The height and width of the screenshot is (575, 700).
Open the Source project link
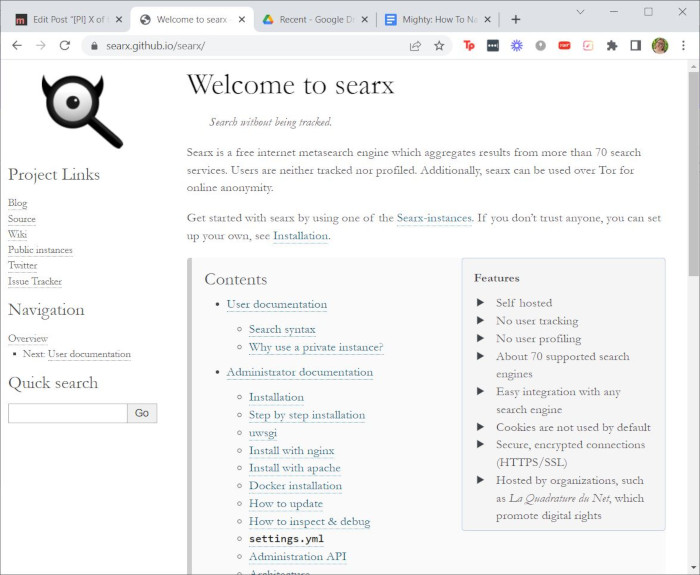(21, 219)
